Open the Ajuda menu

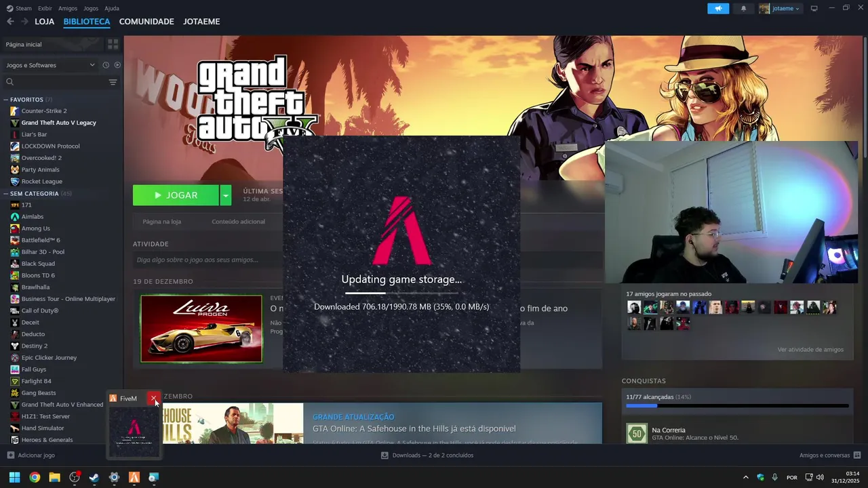pos(112,8)
